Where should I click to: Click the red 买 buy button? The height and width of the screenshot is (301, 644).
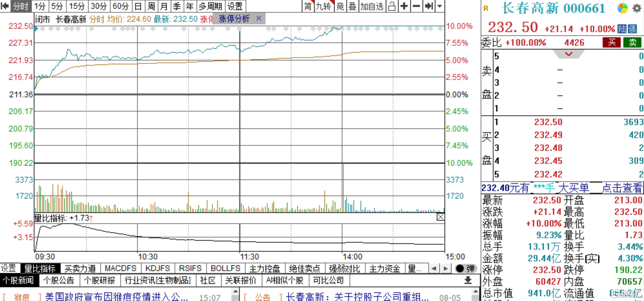coord(612,42)
